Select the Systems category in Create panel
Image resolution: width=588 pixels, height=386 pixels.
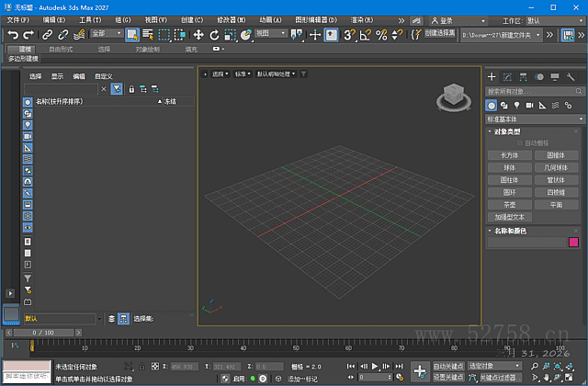point(568,106)
